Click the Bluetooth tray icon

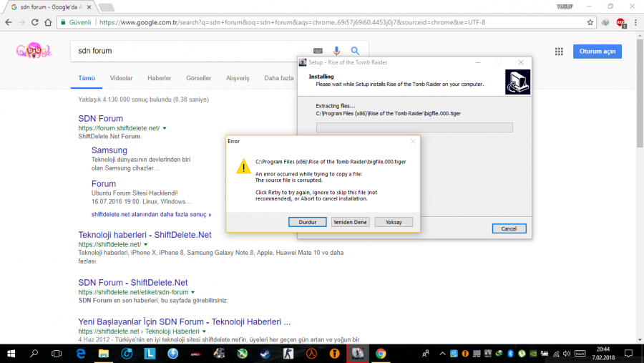click(x=510, y=354)
